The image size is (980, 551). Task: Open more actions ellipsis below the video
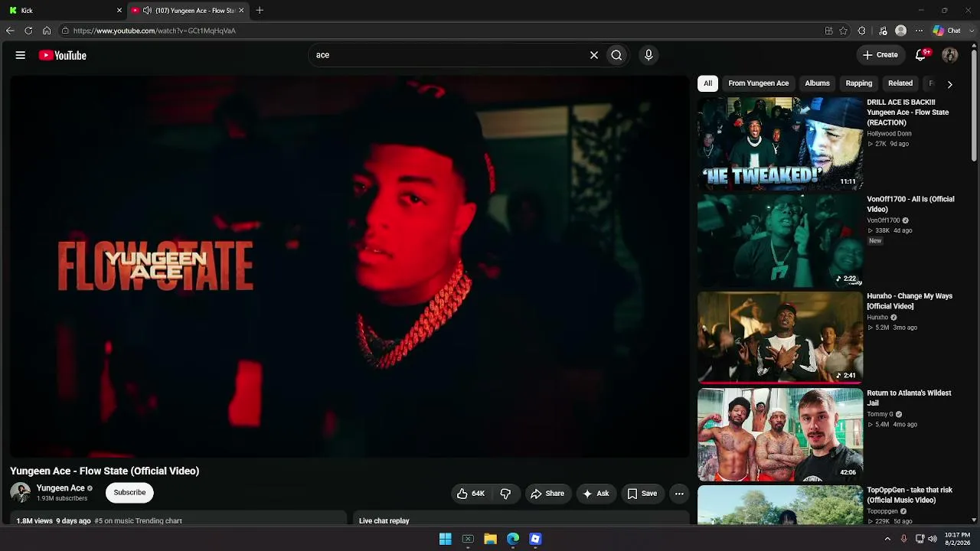tap(679, 494)
